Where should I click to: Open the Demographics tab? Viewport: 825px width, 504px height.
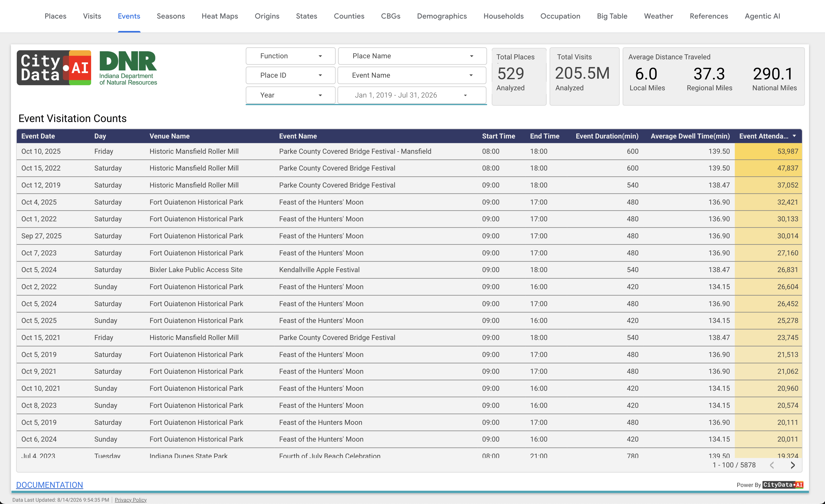click(442, 16)
